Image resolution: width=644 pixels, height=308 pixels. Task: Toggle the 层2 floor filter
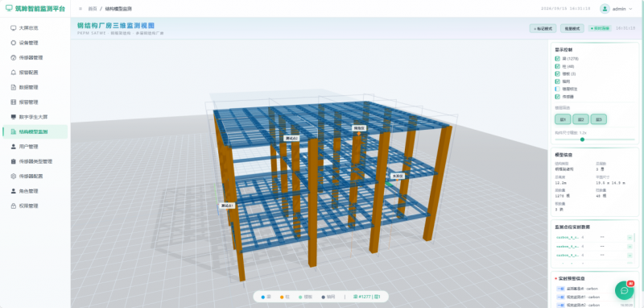coord(580,119)
